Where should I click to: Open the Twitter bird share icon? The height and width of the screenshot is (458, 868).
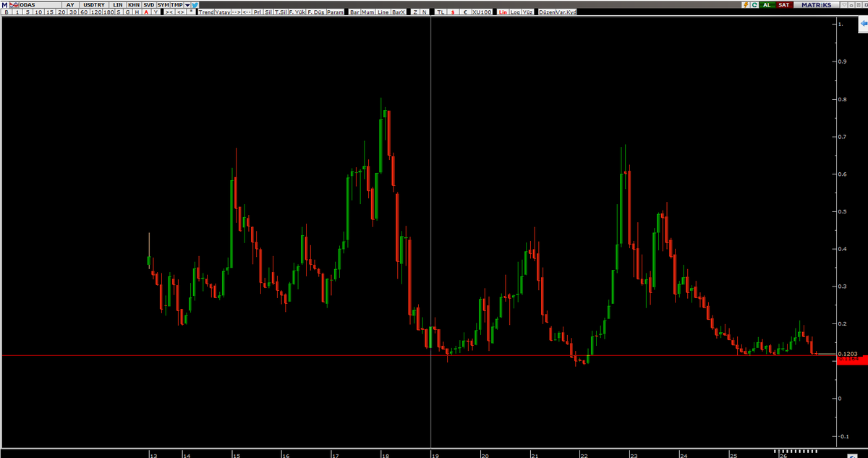(x=195, y=4)
